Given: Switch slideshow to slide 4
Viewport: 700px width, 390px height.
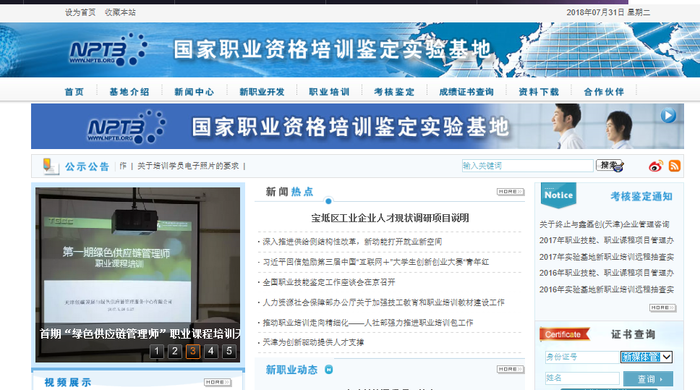Looking at the screenshot, I should tap(211, 352).
